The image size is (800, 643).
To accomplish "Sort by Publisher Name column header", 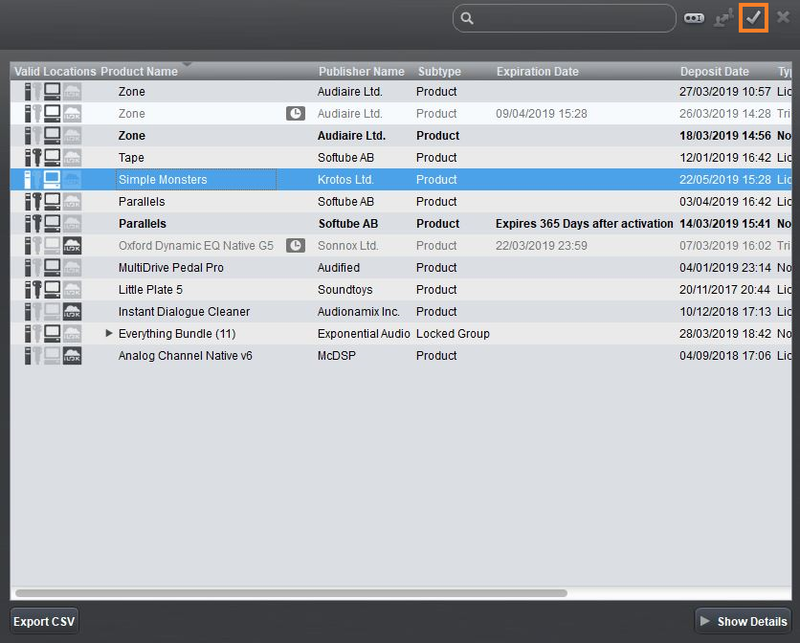I will pos(361,71).
